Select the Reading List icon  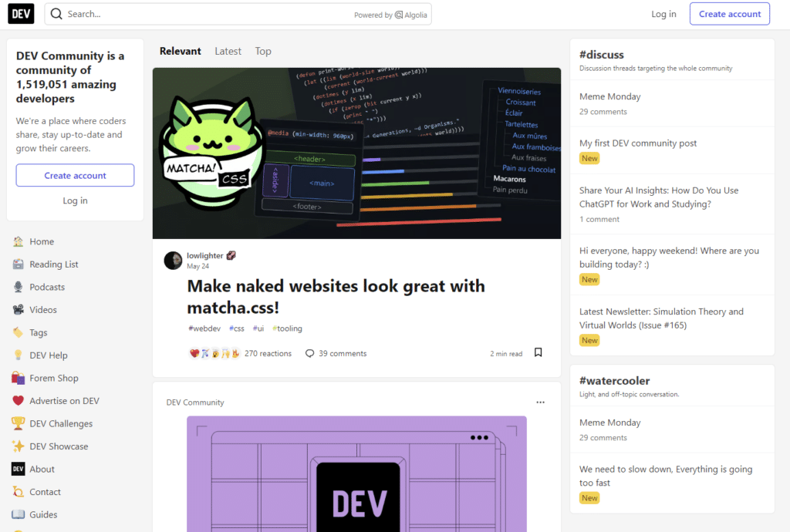17,264
